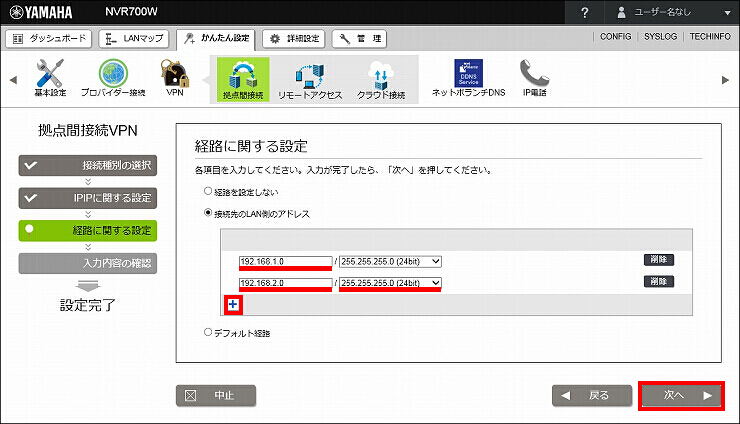Delete the 192.168.1.0 route row
This screenshot has height=424, width=740.
[x=659, y=260]
